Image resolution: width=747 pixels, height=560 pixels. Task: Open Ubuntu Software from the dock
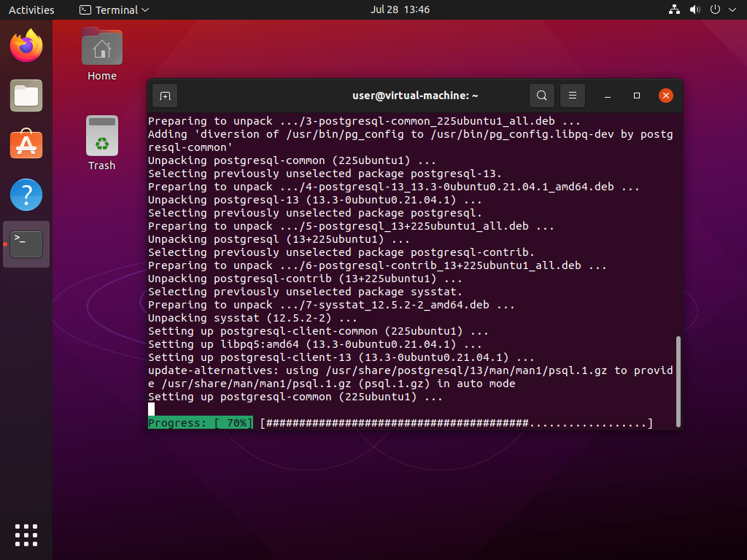click(x=26, y=145)
